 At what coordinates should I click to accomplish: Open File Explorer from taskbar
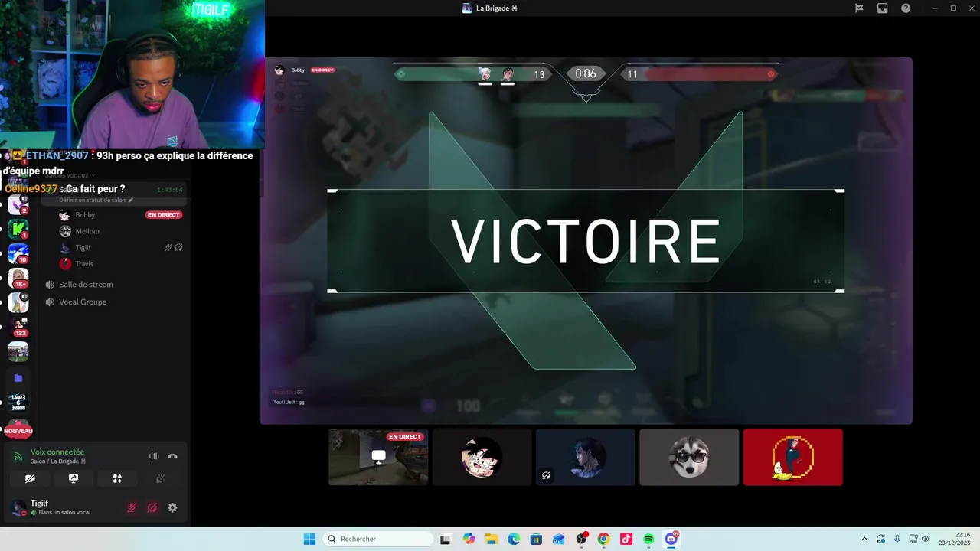(x=491, y=539)
